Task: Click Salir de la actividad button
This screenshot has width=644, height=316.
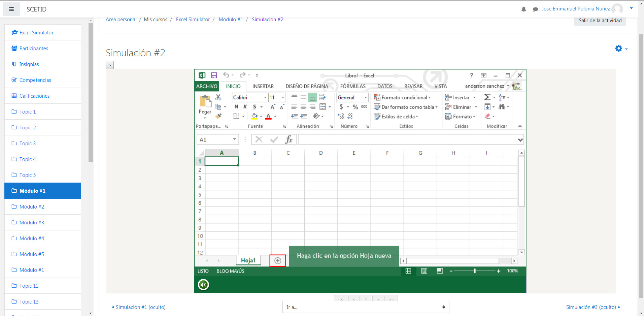Action: (600, 21)
